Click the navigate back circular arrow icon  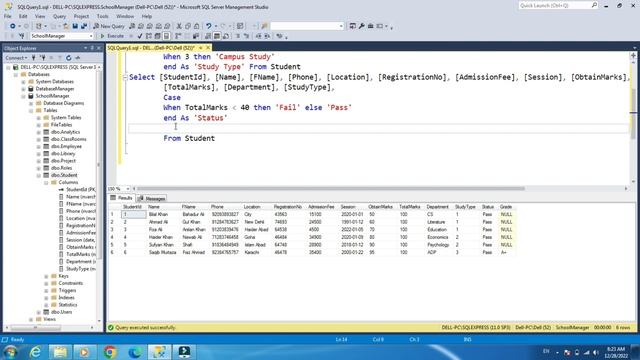[x=13, y=26]
